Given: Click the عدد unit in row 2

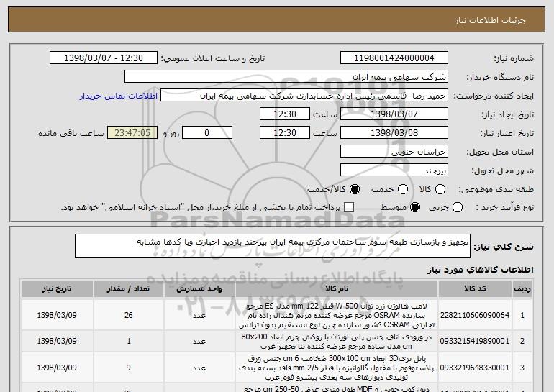Looking at the screenshot, I should click(199, 342).
